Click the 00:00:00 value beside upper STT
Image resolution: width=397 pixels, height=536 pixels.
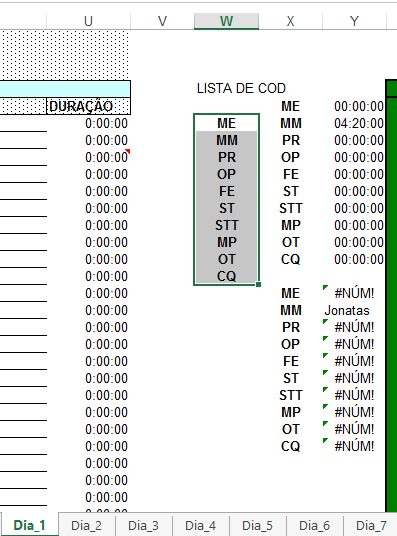click(x=354, y=208)
